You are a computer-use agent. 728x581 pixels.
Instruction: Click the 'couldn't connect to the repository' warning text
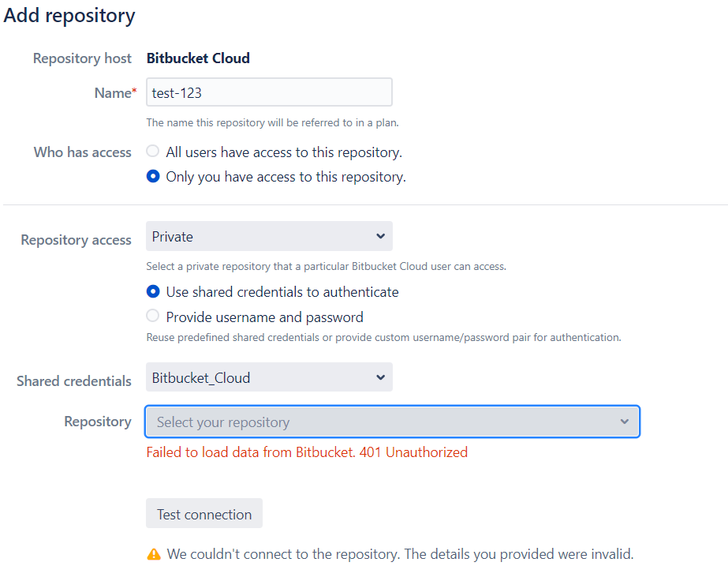click(400, 554)
